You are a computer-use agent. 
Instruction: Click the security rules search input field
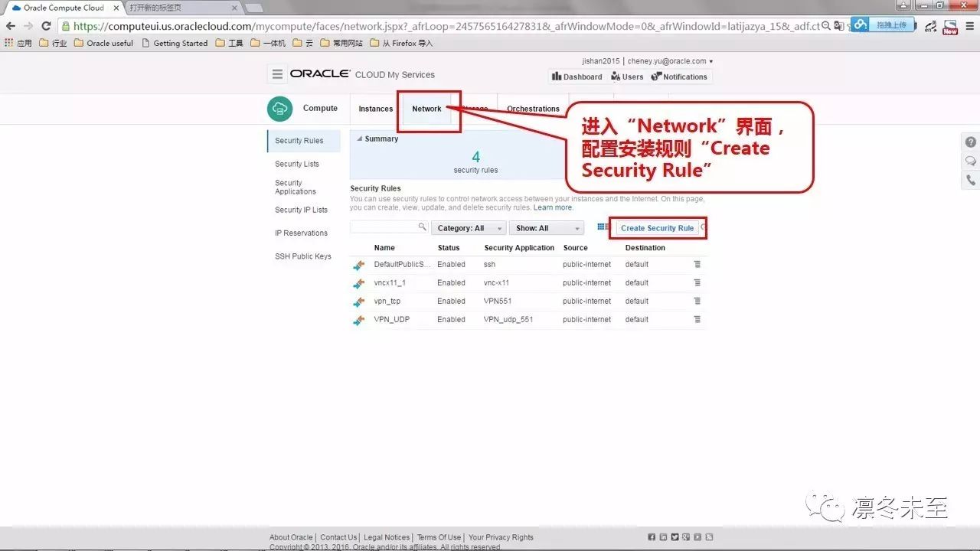[384, 227]
